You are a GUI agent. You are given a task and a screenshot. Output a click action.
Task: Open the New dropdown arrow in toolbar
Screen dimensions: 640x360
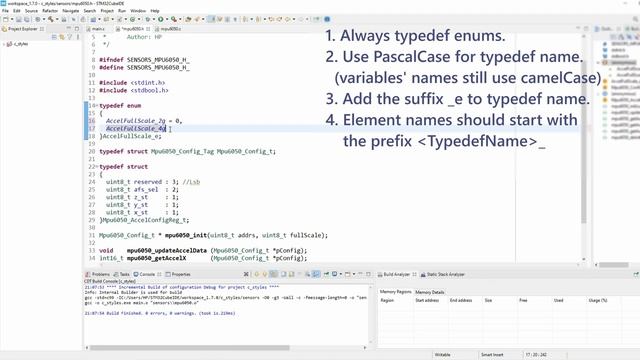pos(11,19)
